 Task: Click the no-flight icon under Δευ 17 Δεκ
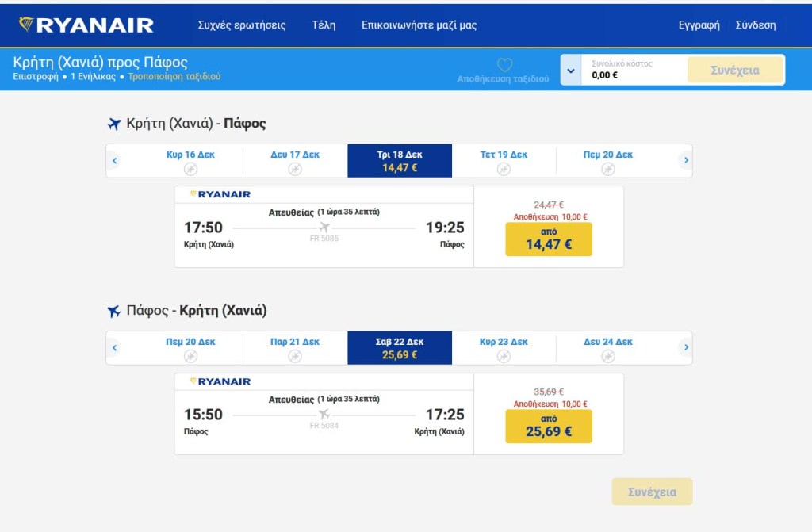coord(295,169)
